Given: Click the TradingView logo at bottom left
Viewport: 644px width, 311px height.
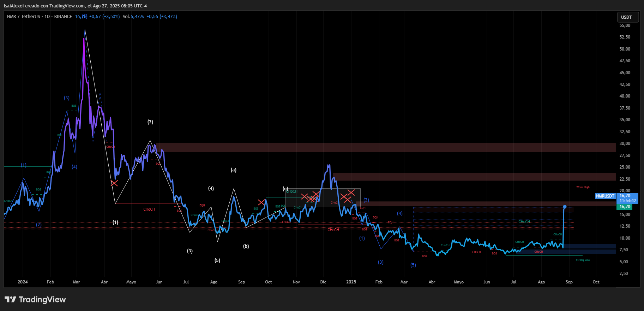Looking at the screenshot, I should coord(35,300).
